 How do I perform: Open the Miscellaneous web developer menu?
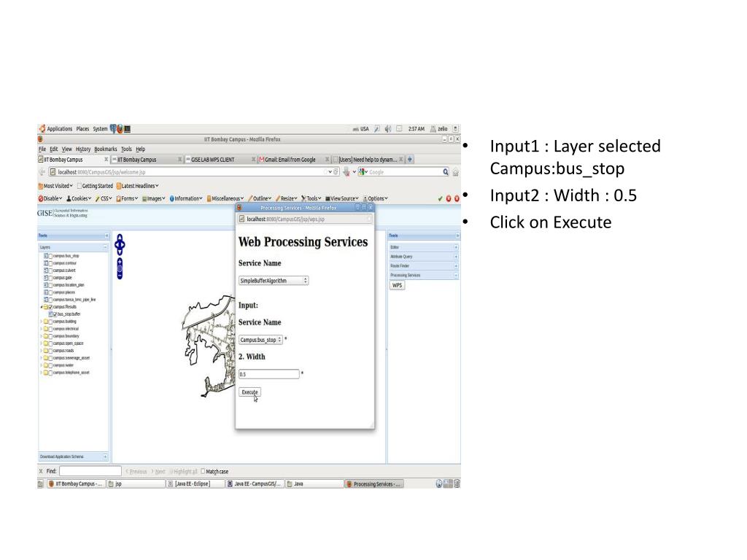(x=225, y=198)
